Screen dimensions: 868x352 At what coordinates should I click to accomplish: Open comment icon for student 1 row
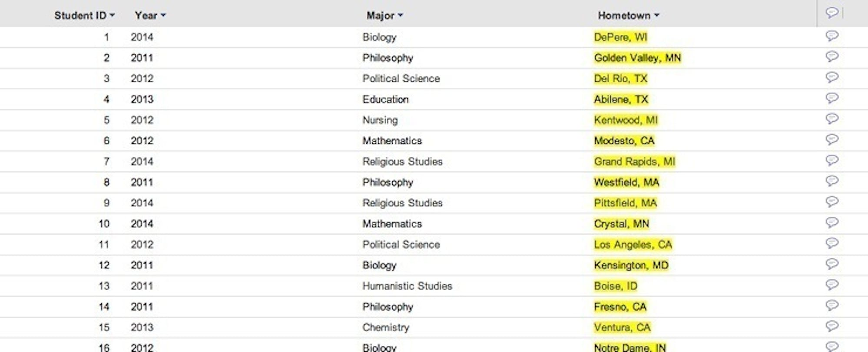832,36
